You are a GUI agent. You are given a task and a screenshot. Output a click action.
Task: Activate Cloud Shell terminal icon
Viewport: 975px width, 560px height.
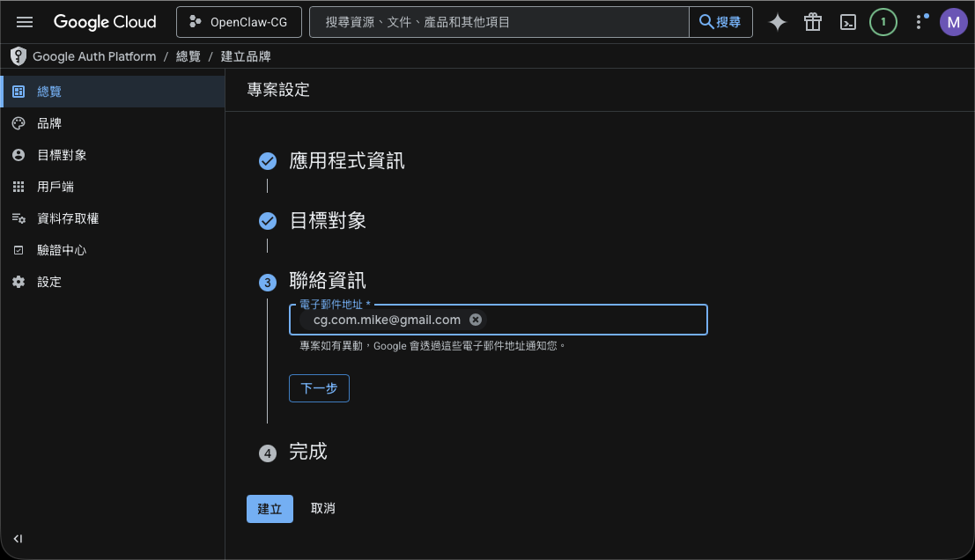[x=847, y=22]
